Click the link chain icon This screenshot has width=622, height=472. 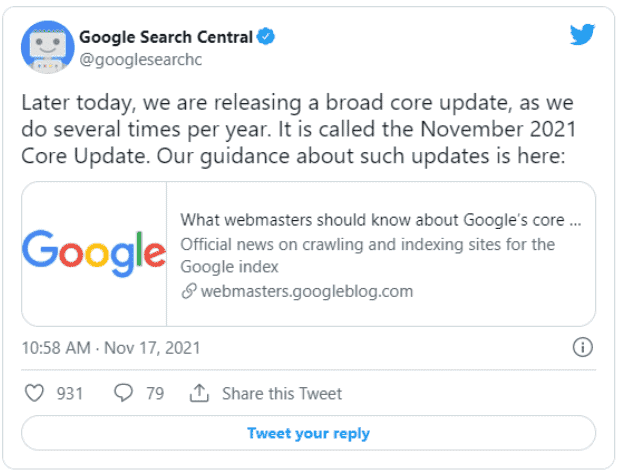click(188, 292)
